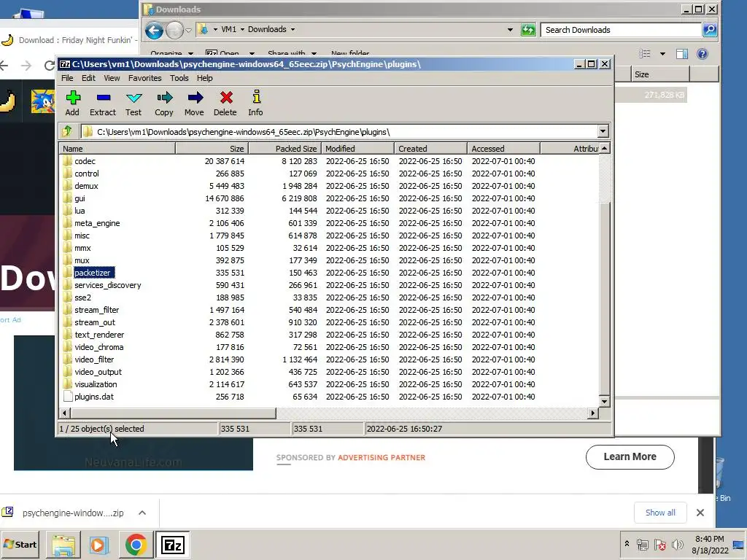Open the Help menu in 7-Zip
Image resolution: width=747 pixels, height=560 pixels.
tap(204, 78)
